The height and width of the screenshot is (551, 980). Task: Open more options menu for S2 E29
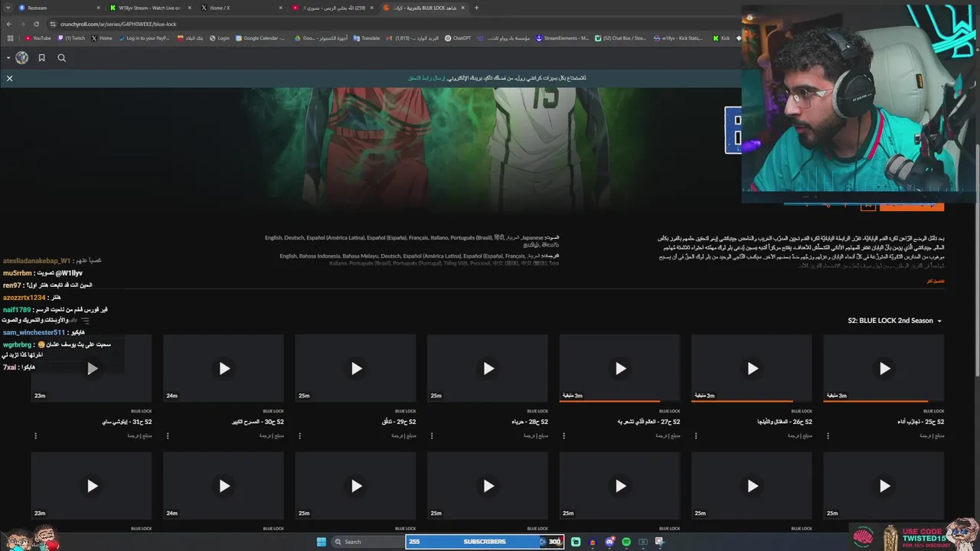299,435
